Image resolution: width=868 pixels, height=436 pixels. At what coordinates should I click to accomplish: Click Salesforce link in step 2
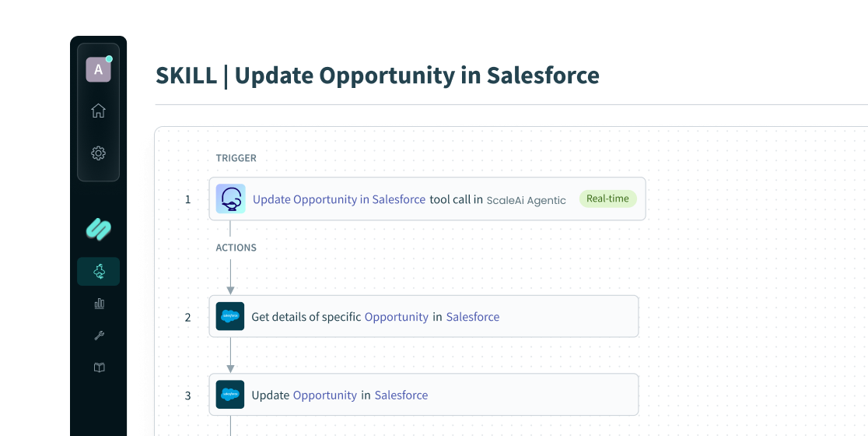coord(473,317)
